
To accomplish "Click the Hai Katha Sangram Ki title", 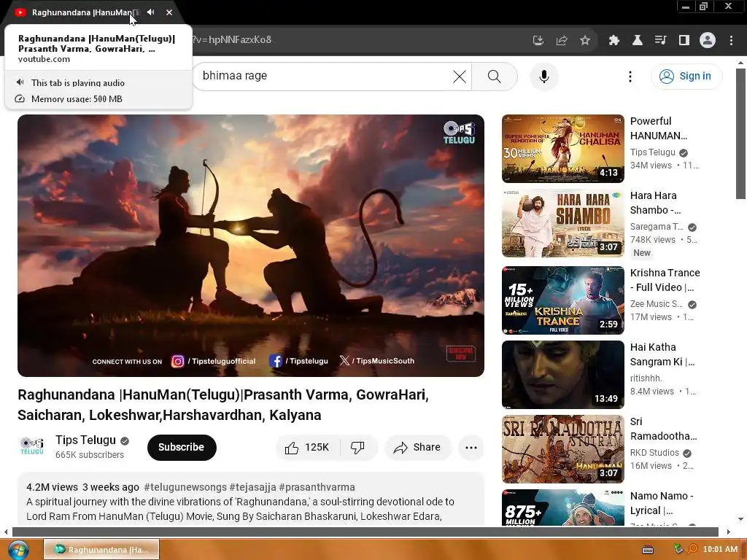I will click(x=662, y=354).
